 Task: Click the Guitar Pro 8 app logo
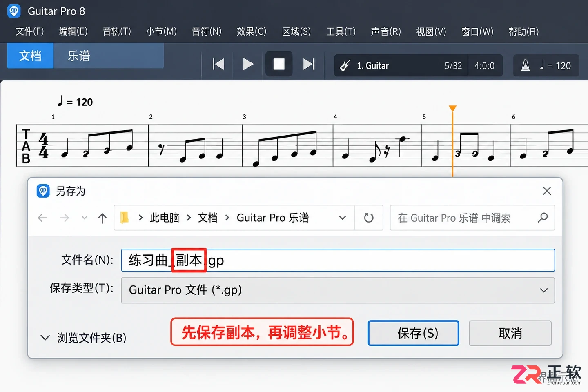coord(14,11)
